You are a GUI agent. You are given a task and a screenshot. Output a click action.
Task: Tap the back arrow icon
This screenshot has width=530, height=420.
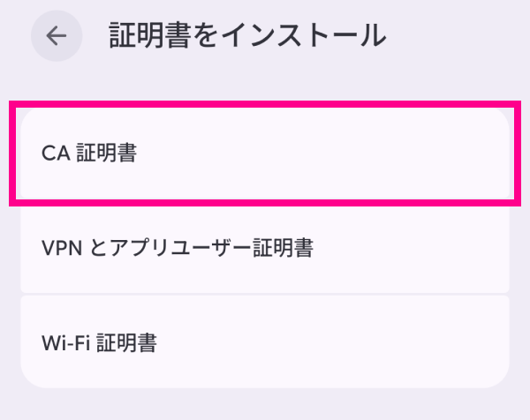[x=57, y=35]
